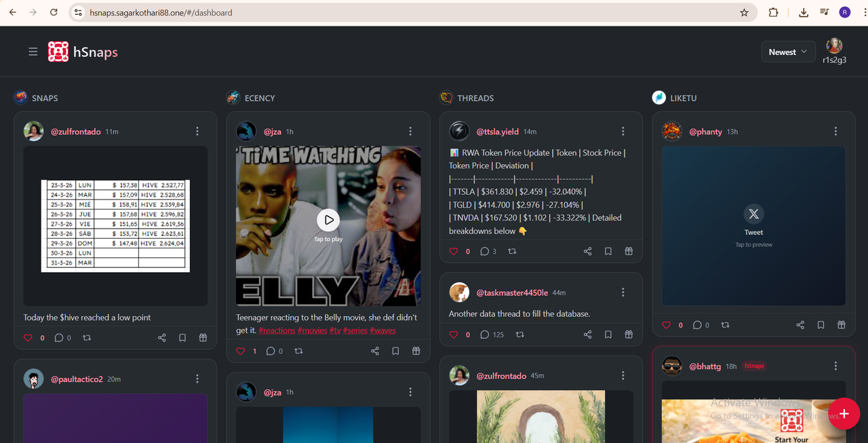Bookmark the @taskmaster4450le thread

click(608, 334)
